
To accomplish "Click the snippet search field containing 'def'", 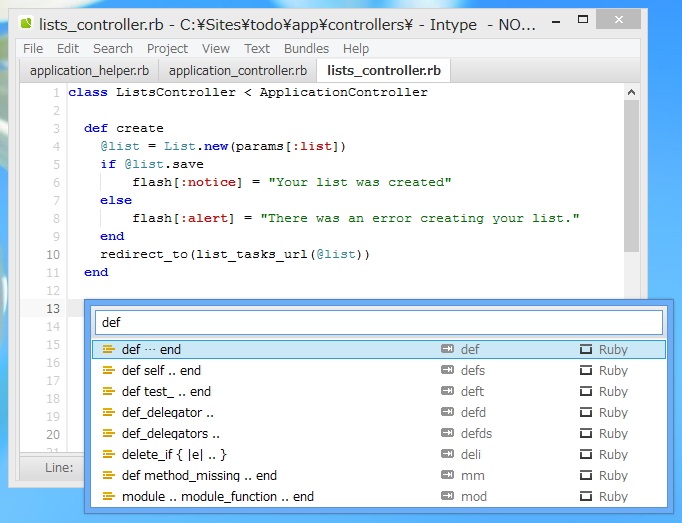I will 379,322.
